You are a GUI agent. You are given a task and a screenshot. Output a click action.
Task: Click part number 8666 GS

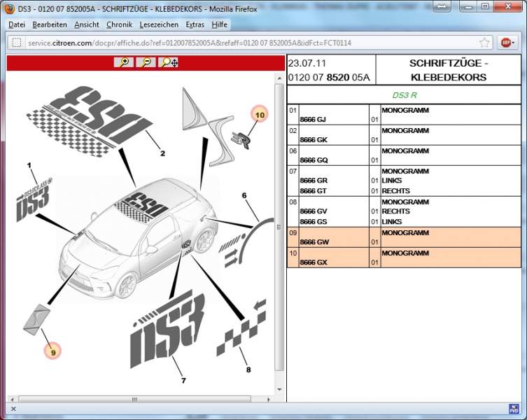click(x=314, y=222)
